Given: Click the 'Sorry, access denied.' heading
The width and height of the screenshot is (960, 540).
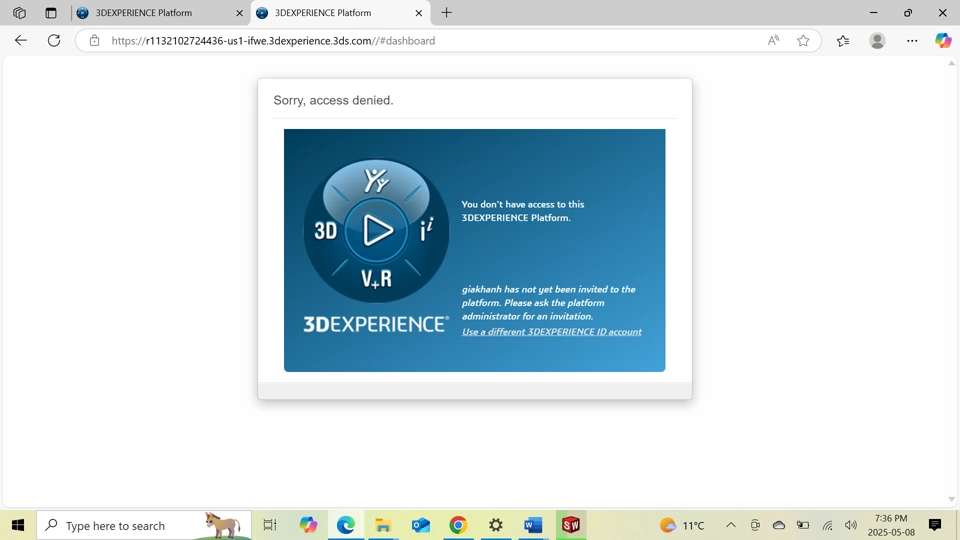Looking at the screenshot, I should 333,100.
